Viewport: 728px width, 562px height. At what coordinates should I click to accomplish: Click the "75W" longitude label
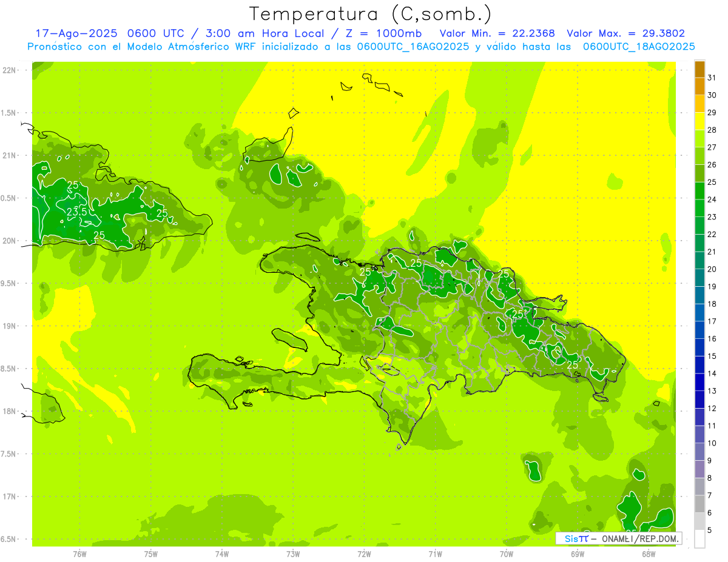click(150, 554)
